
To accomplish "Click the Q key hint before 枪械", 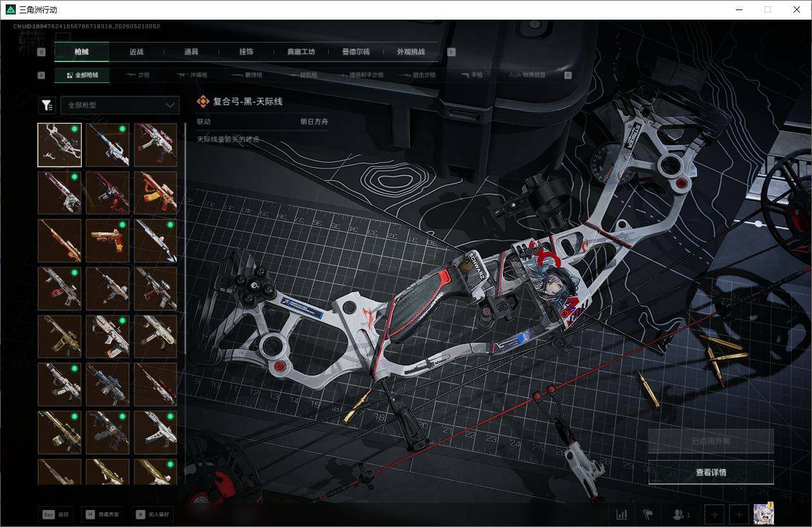I will click(42, 53).
